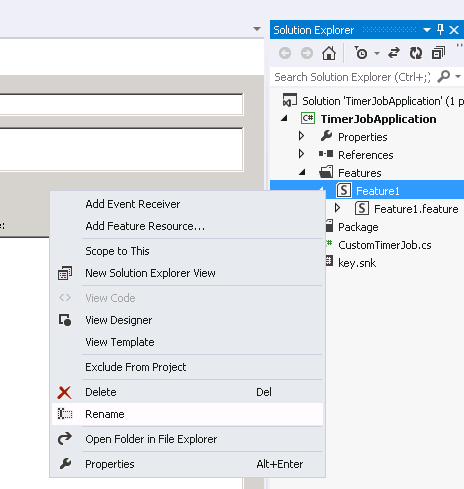Click the C# project icon
This screenshot has height=489, width=464.
coord(308,118)
